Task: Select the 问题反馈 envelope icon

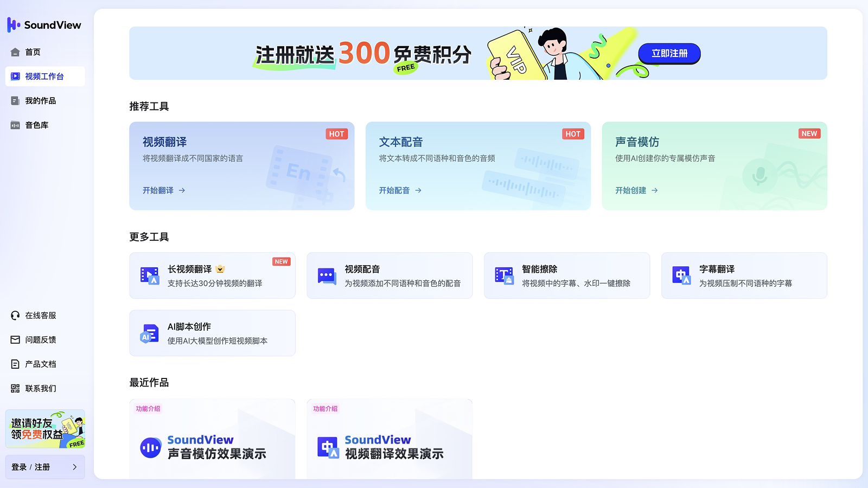Action: pyautogui.click(x=14, y=339)
